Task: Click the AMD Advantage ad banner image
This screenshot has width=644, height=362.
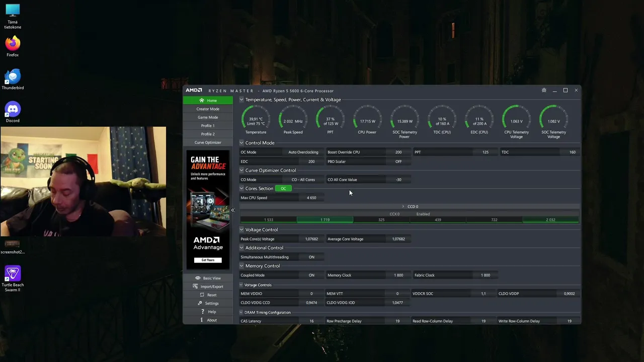Action: coord(208,210)
